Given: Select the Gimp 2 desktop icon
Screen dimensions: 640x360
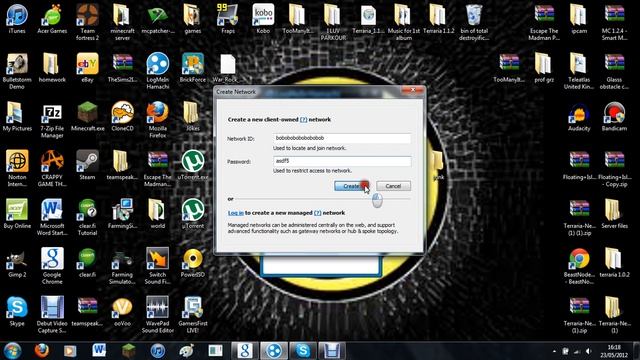Looking at the screenshot, I should pos(17,263).
